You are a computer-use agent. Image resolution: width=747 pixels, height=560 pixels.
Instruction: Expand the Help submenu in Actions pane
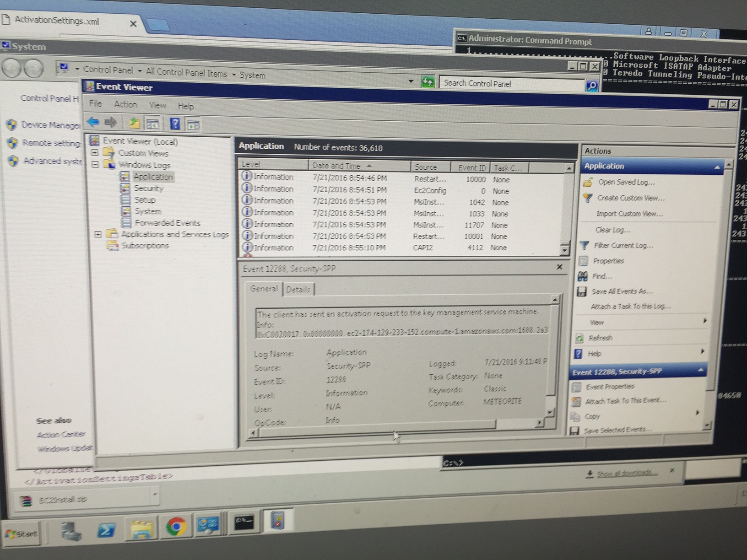(702, 352)
